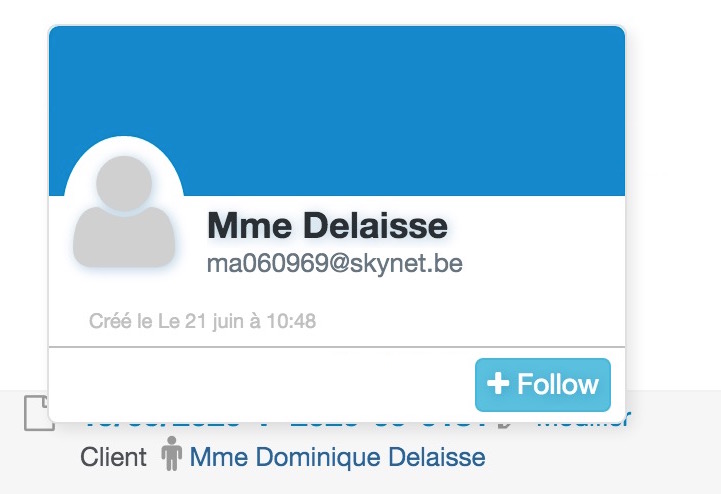Screen dimensions: 721x494
Task: Select the gray avatar placeholder silhouette
Action: (x=124, y=211)
